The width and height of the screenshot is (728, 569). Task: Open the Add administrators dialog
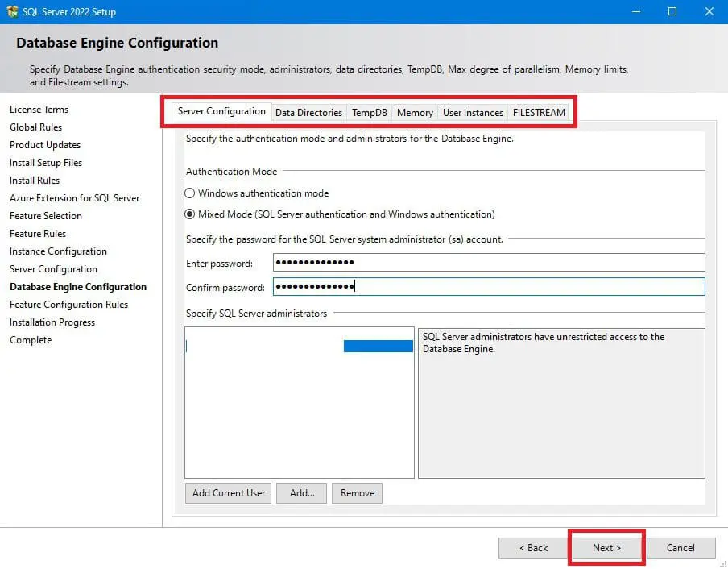[x=301, y=492]
